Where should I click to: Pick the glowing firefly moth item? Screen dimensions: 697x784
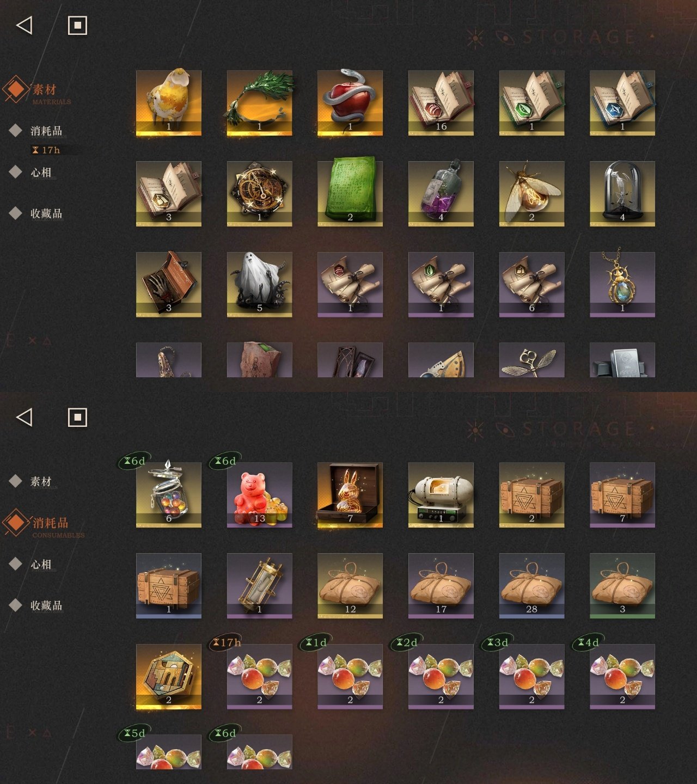click(x=531, y=193)
